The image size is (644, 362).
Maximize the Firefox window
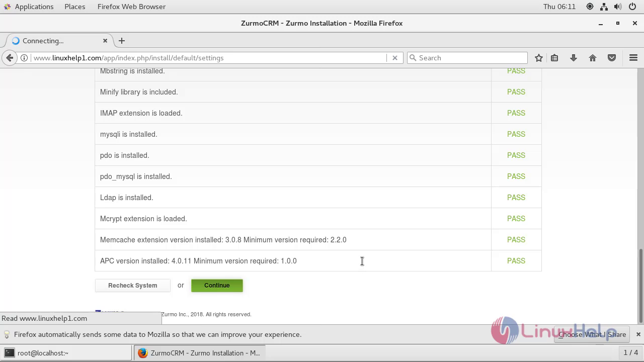pyautogui.click(x=618, y=23)
